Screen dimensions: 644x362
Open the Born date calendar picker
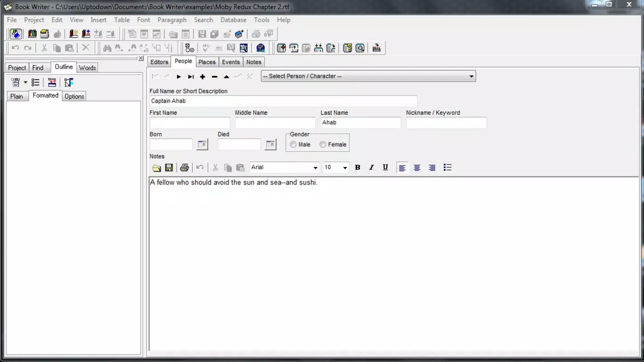point(202,144)
